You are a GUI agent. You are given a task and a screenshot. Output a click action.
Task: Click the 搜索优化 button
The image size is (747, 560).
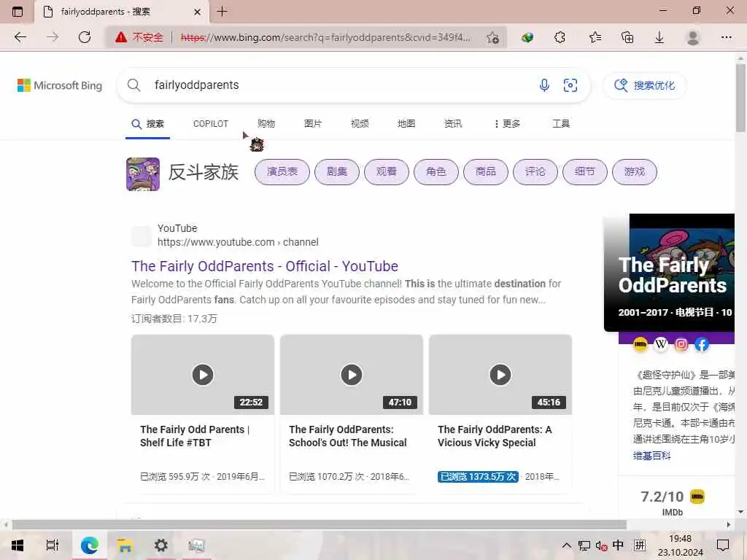645,85
